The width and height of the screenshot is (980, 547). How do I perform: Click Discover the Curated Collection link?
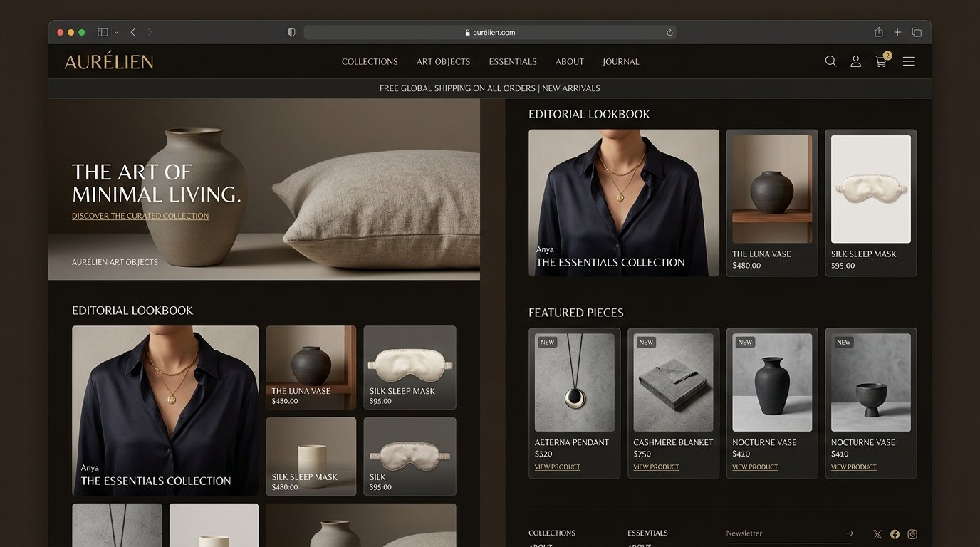(140, 216)
